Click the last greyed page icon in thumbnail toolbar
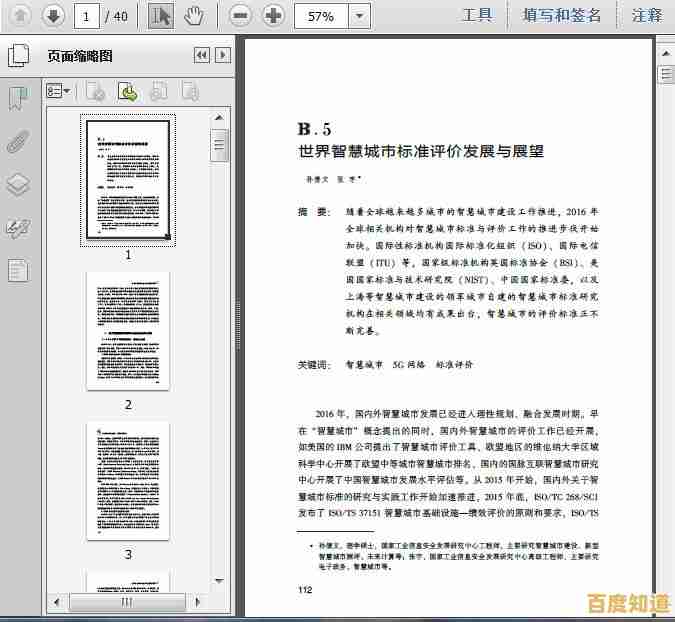The image size is (675, 622). 190,91
